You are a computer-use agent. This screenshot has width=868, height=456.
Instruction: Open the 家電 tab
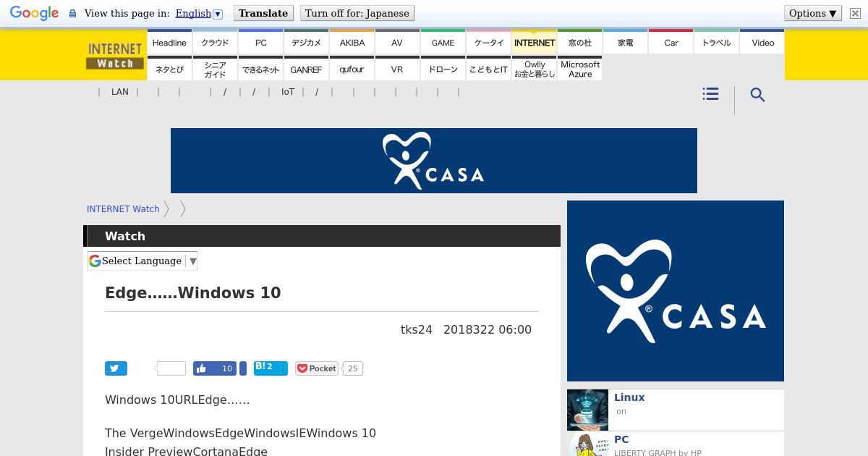626,43
